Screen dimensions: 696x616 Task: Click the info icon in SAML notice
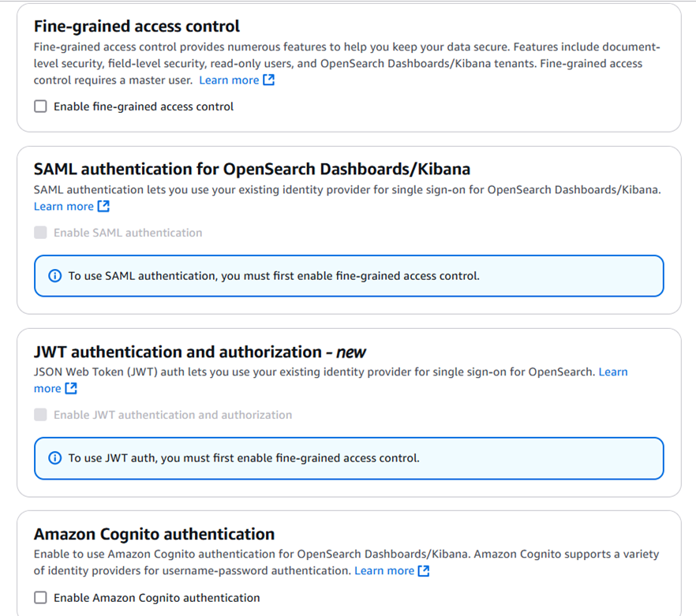pos(54,276)
